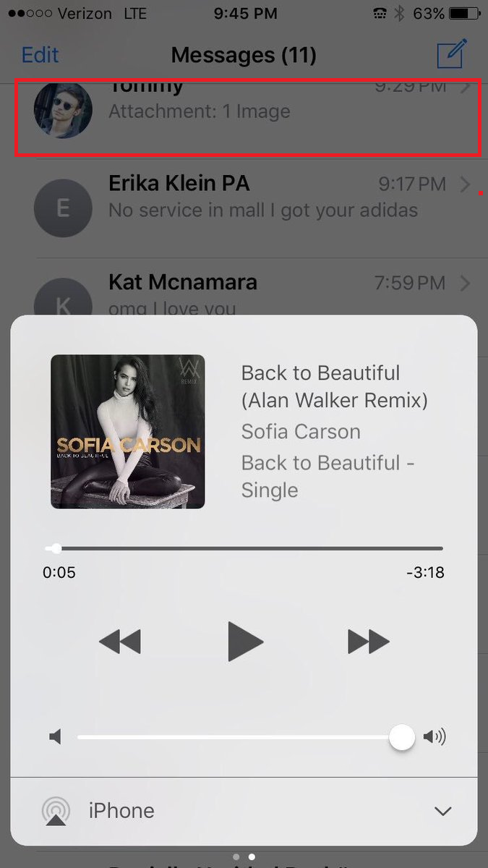Tap the AirPlay icon next to iPhone
The width and height of the screenshot is (488, 868).
click(x=56, y=811)
